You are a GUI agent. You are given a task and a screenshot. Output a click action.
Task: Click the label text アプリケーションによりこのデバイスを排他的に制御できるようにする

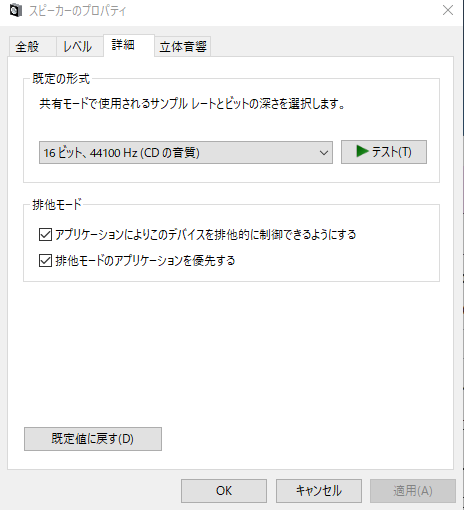[206, 235]
